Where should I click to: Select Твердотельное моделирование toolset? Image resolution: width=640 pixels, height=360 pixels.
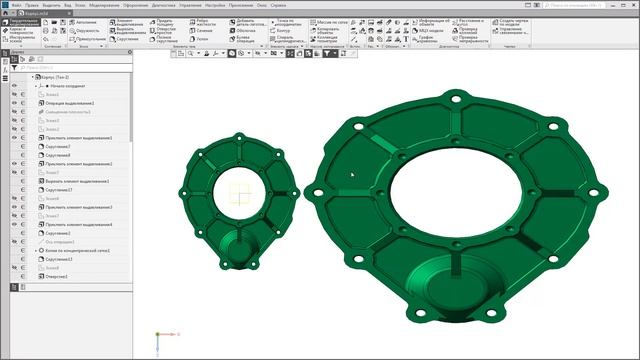click(x=21, y=22)
